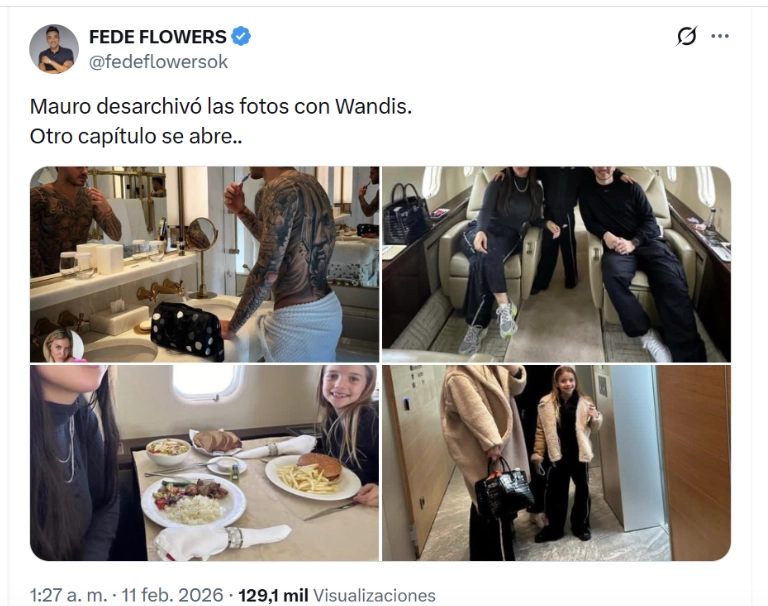Screen dimensions: 768x606
Task: Click the '11 feb. 2026' date
Action: pyautogui.click(x=172, y=595)
